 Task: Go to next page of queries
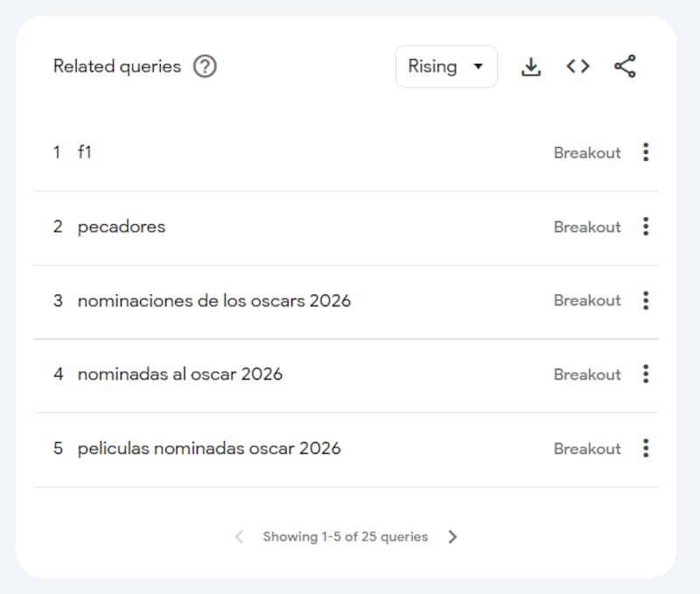[x=452, y=537]
